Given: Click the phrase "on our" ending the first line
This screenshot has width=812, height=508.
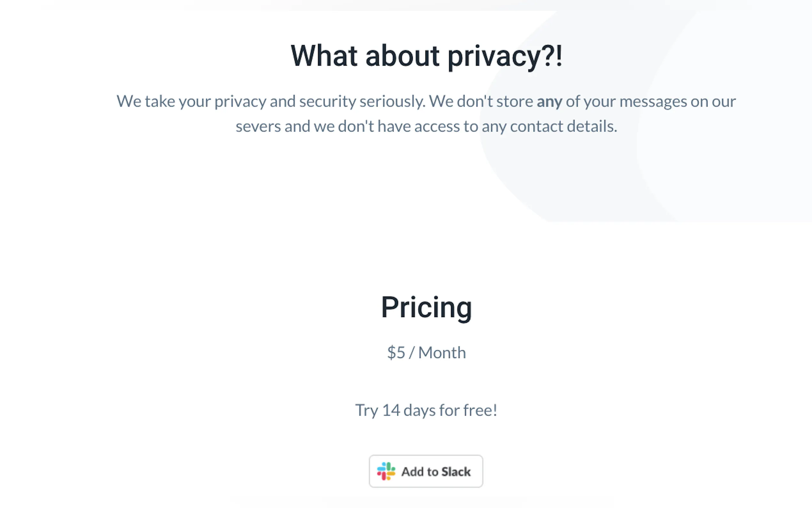Looking at the screenshot, I should [x=713, y=101].
